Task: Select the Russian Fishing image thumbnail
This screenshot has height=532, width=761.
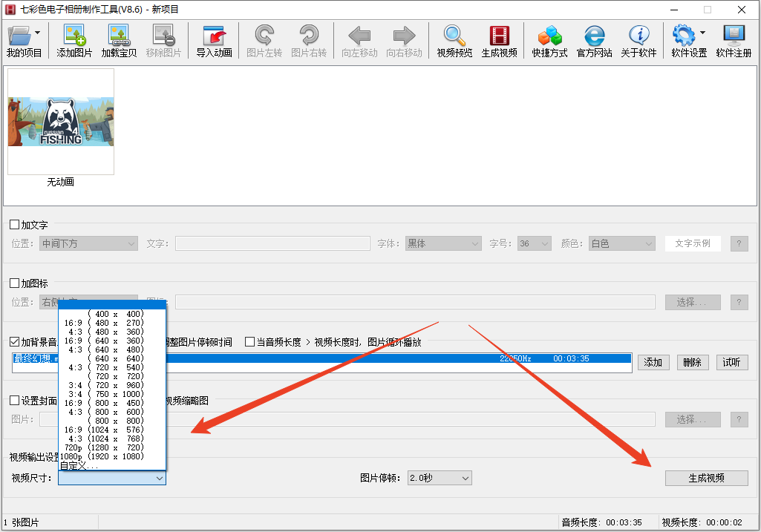Action: tap(61, 122)
